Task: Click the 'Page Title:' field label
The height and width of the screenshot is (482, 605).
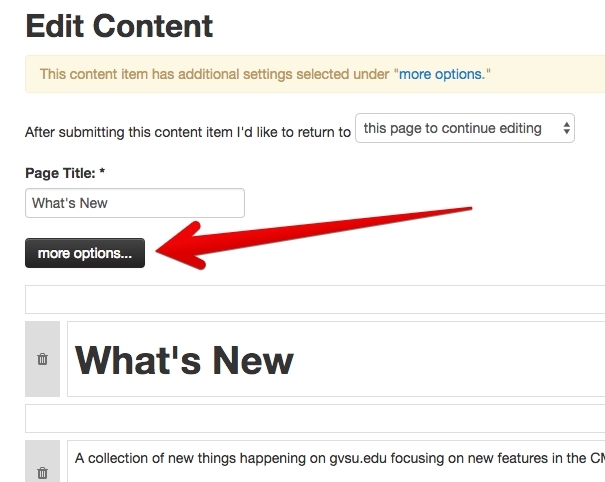Action: pos(65,173)
